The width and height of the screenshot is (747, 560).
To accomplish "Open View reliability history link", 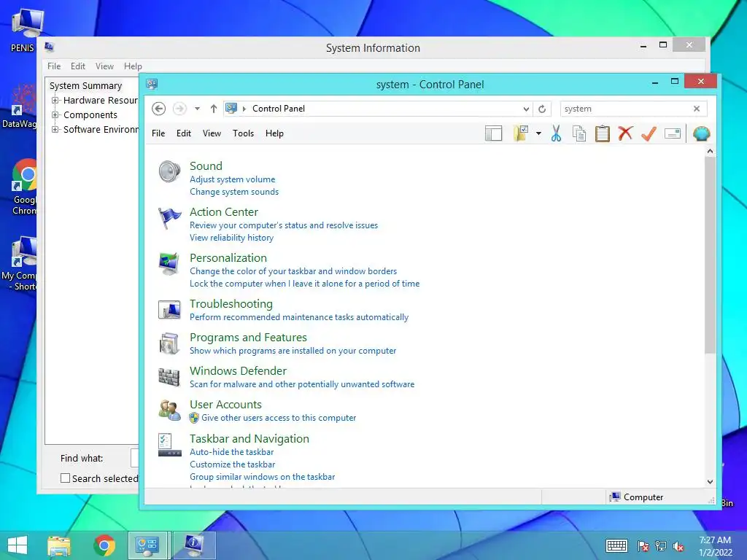I will (x=231, y=237).
